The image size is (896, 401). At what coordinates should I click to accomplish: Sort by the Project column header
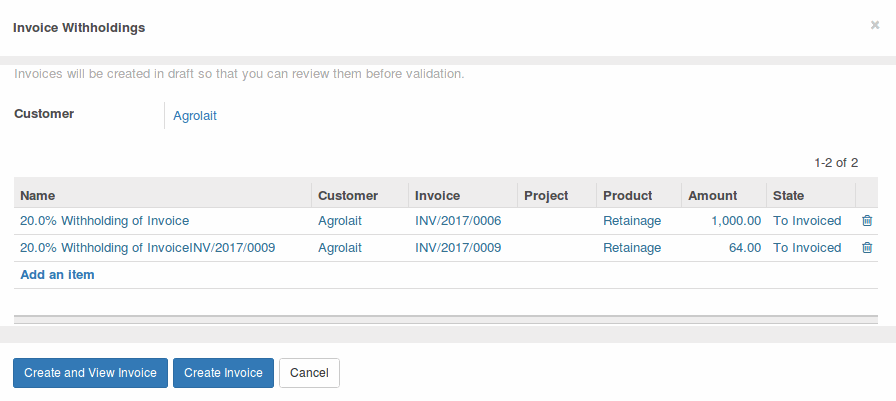557,195
